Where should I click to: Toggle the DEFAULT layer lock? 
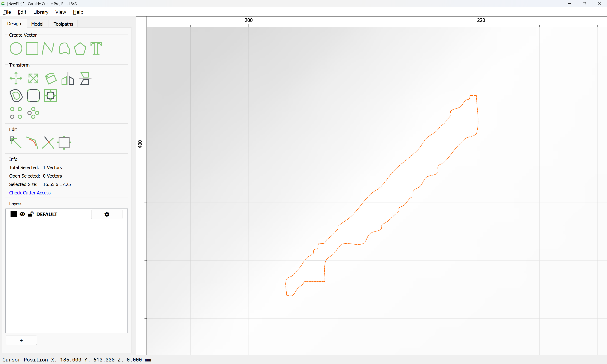[31, 214]
